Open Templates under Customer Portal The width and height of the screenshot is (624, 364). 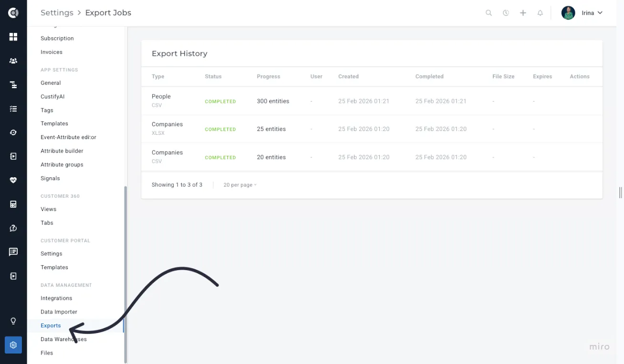(x=54, y=267)
